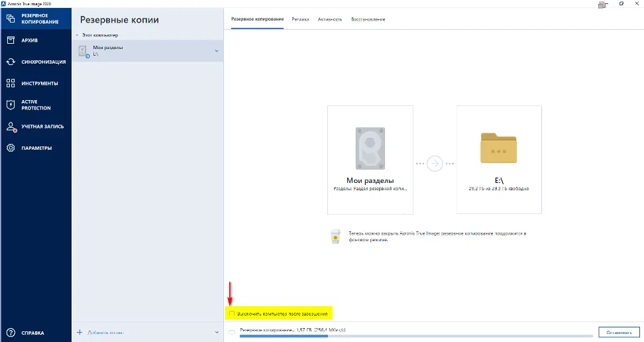Open Инструменты from the sidebar
This screenshot has height=342, width=644.
pos(36,83)
